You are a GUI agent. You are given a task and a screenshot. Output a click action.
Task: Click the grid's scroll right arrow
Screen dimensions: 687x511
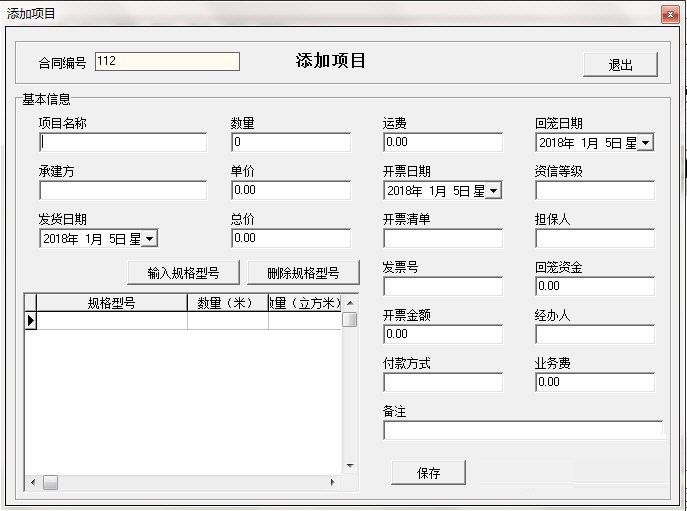(333, 483)
